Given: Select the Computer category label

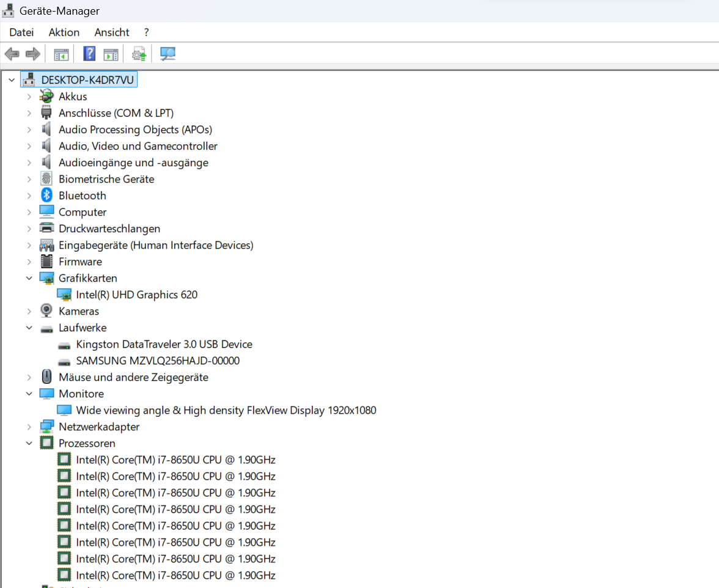Looking at the screenshot, I should [x=83, y=211].
